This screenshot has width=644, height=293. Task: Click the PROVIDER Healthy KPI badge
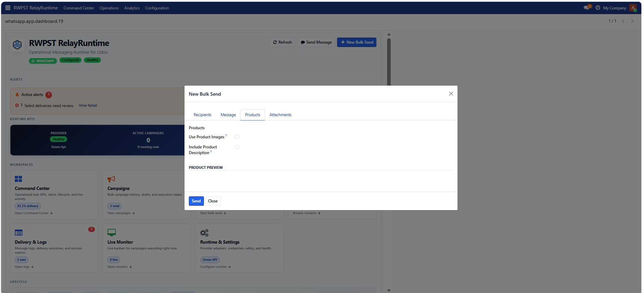(58, 139)
